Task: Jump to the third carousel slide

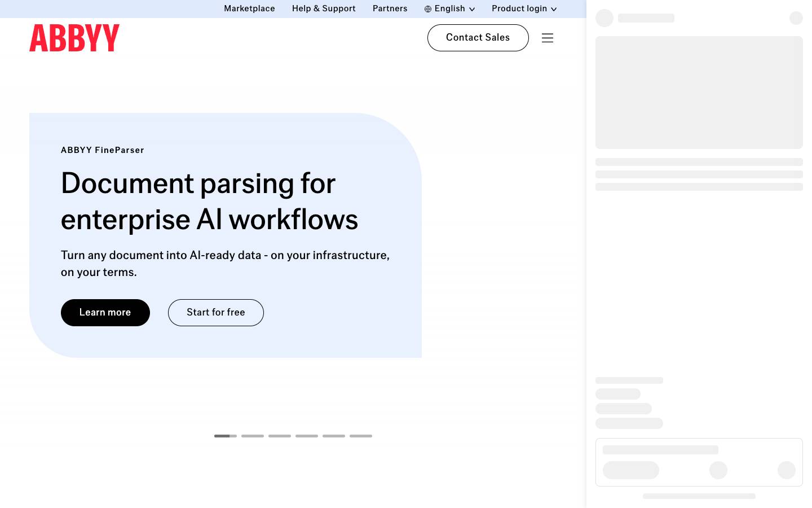Action: (280, 436)
